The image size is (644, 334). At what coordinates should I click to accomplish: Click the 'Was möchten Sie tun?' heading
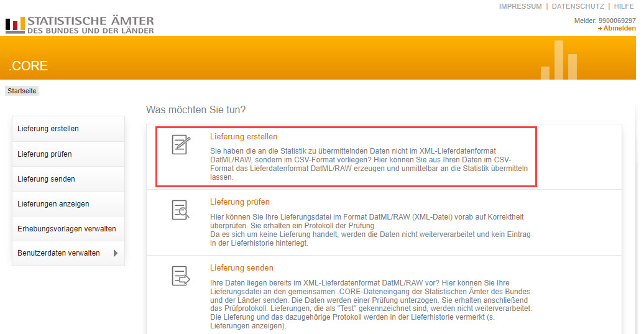(x=195, y=109)
